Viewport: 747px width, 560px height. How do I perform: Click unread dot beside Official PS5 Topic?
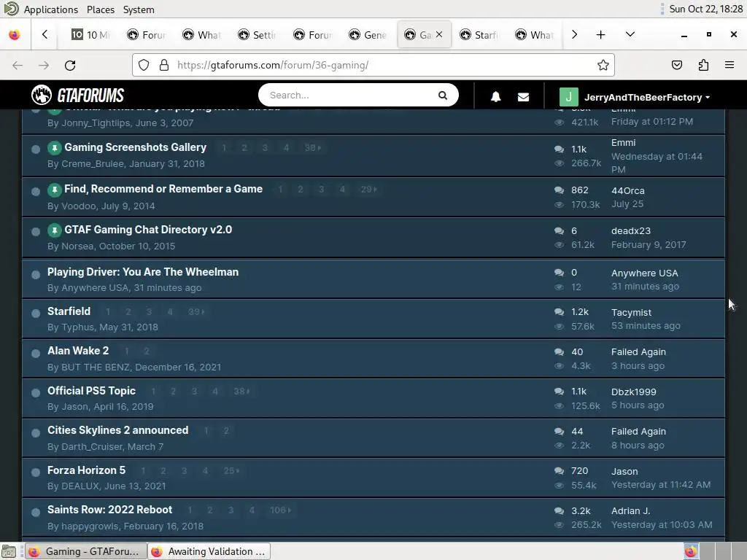35,393
